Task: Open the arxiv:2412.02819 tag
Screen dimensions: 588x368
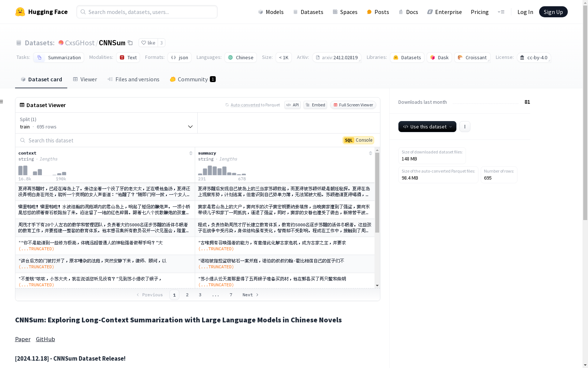Action: coord(337,57)
